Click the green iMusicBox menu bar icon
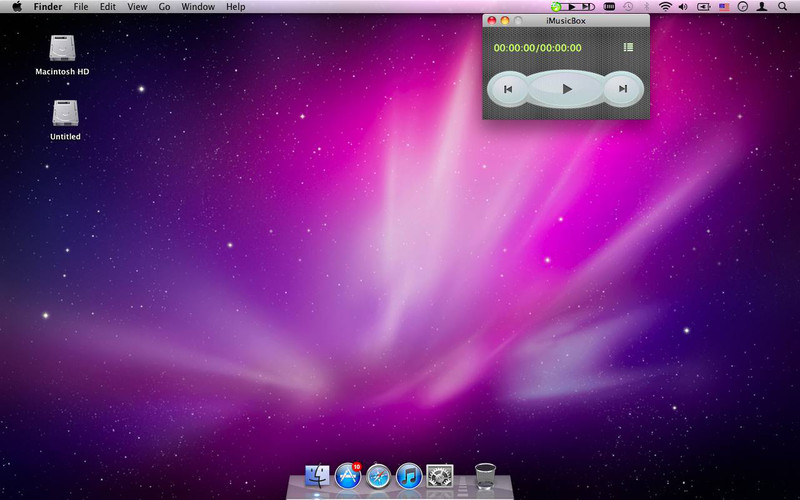The height and width of the screenshot is (500, 800). pos(556,7)
